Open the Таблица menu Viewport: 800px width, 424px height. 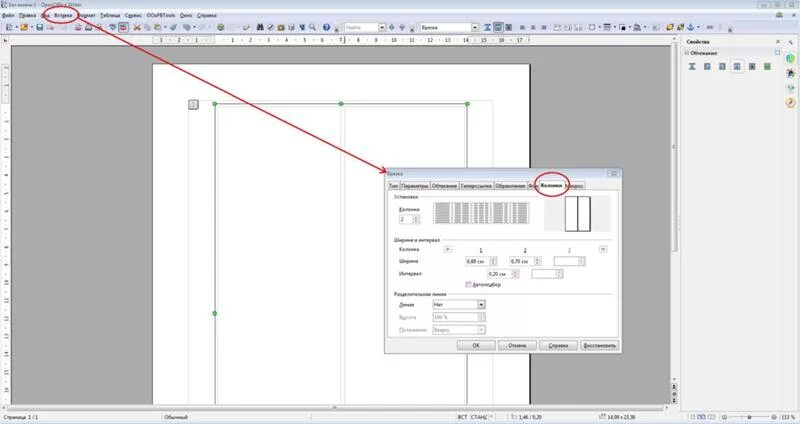110,16
